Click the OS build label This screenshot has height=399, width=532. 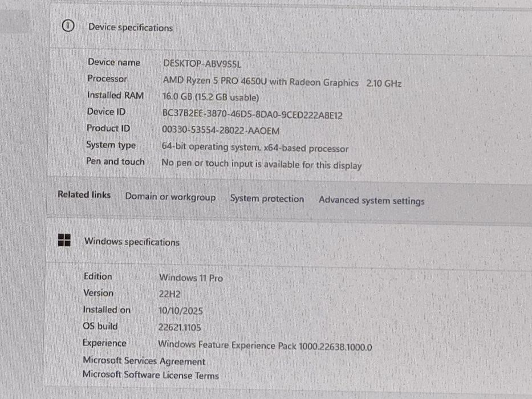pyautogui.click(x=100, y=326)
